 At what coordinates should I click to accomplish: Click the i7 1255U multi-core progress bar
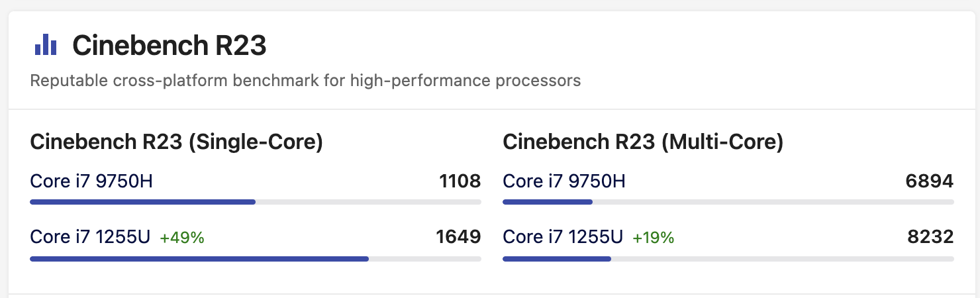[728, 258]
